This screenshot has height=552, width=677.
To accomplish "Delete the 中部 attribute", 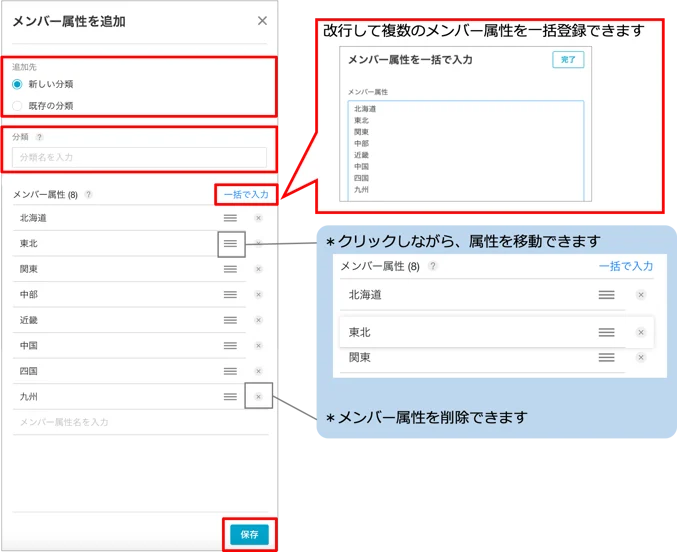I will click(x=258, y=295).
